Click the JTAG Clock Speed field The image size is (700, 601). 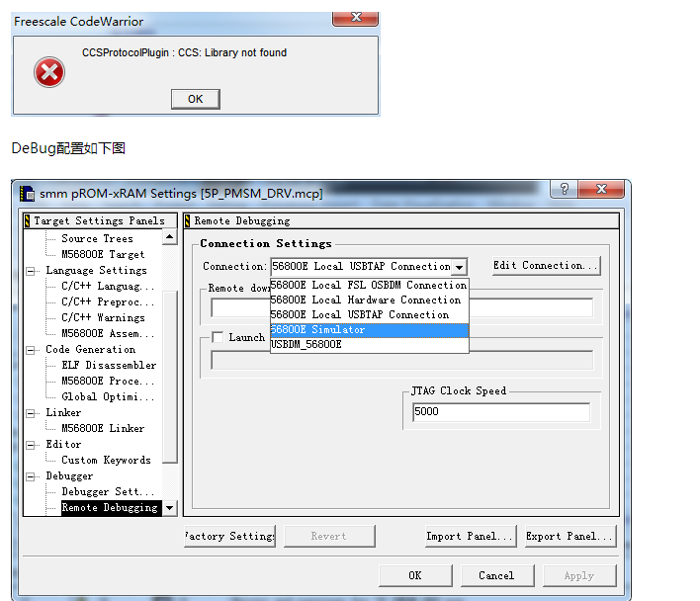501,412
